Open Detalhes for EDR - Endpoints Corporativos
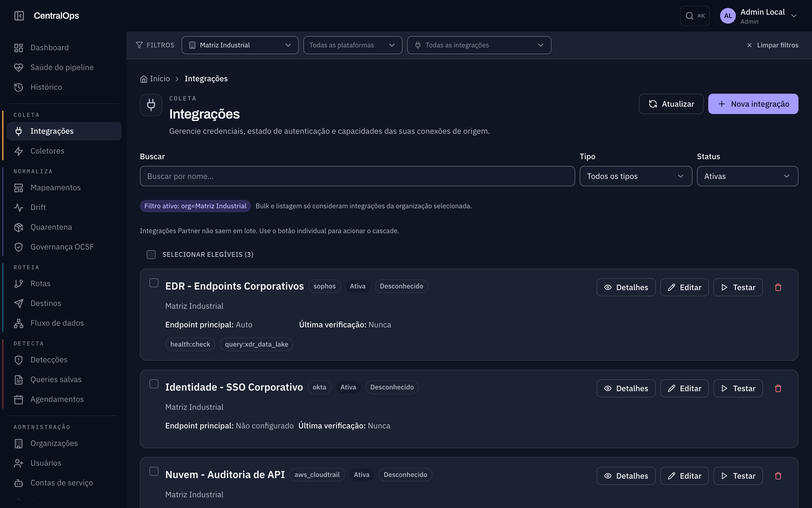The width and height of the screenshot is (812, 508). pos(626,287)
